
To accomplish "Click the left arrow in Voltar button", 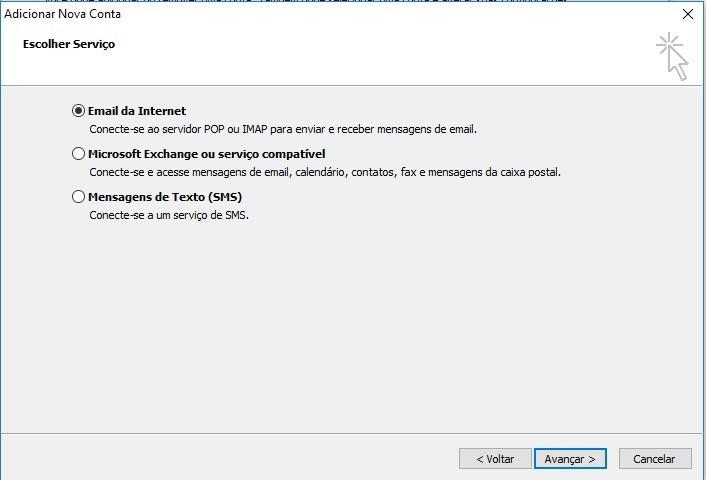I will point(480,459).
